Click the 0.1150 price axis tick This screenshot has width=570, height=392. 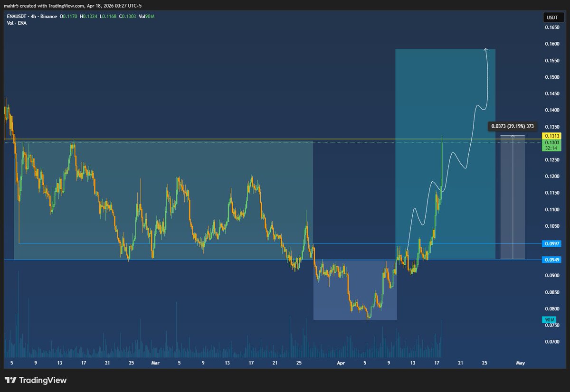(x=552, y=193)
